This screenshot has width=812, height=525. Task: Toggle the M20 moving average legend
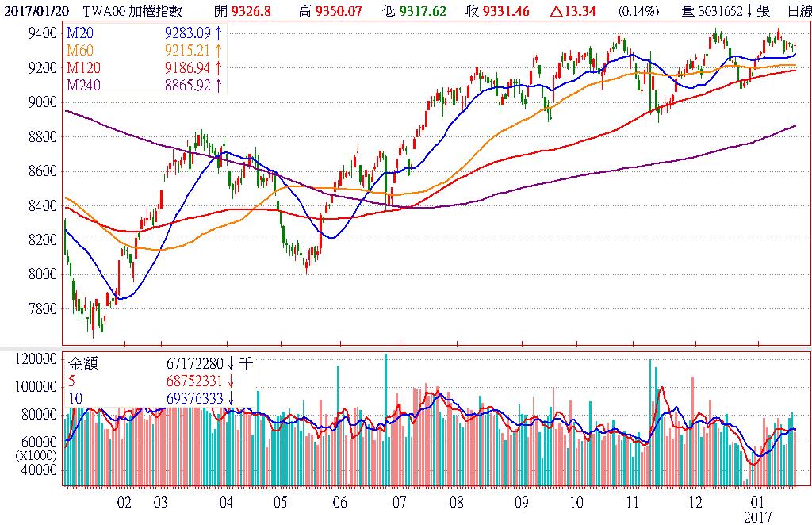[82, 34]
